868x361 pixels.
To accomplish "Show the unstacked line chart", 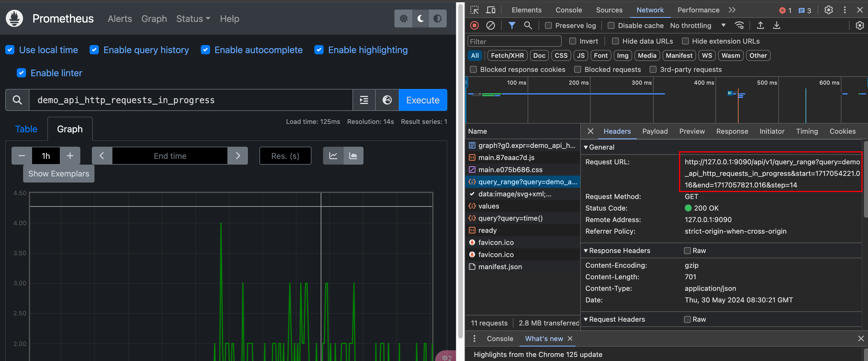I will (x=333, y=156).
